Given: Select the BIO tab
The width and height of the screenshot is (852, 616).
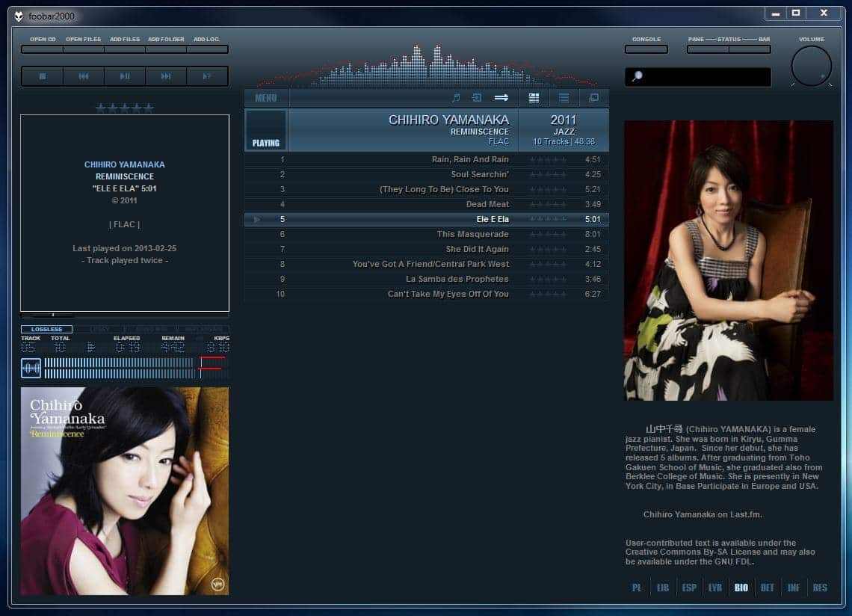Looking at the screenshot, I should 741,588.
